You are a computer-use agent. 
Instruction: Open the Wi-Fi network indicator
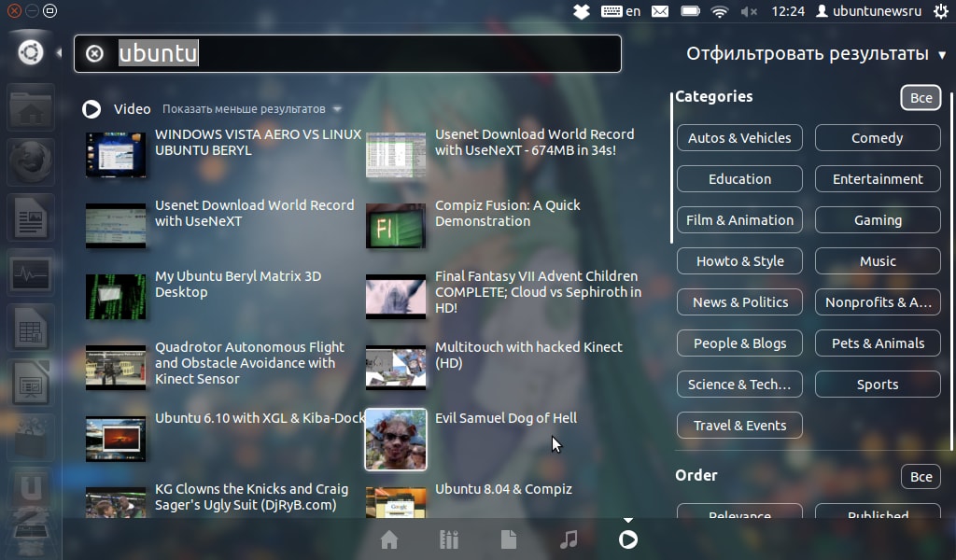[720, 11]
